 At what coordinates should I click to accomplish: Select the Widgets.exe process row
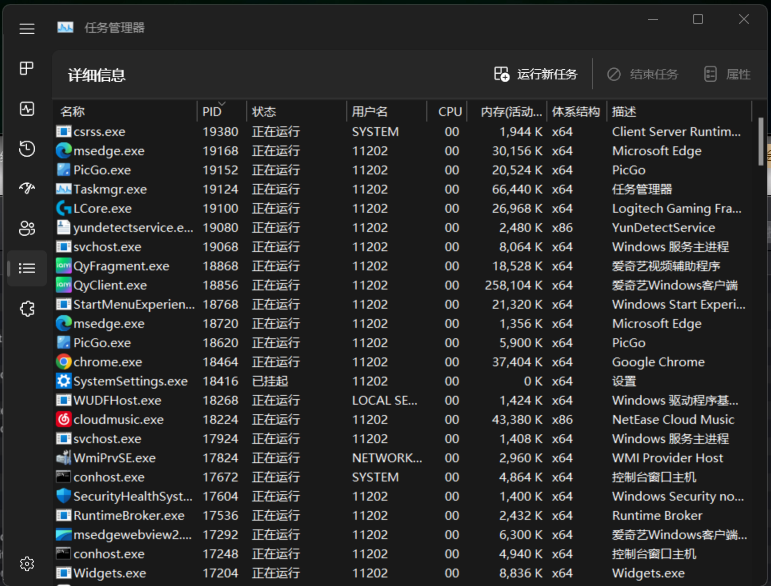coord(403,573)
